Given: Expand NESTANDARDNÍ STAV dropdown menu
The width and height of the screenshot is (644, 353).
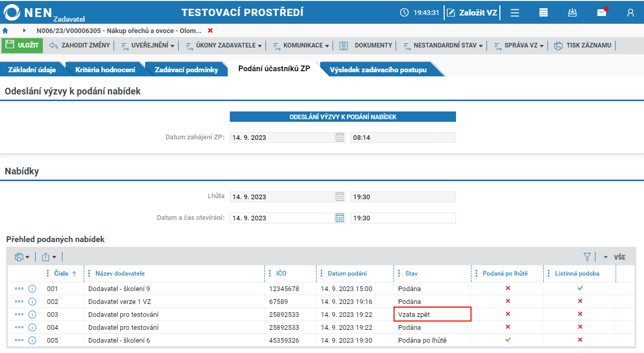Looking at the screenshot, I should pyautogui.click(x=443, y=46).
